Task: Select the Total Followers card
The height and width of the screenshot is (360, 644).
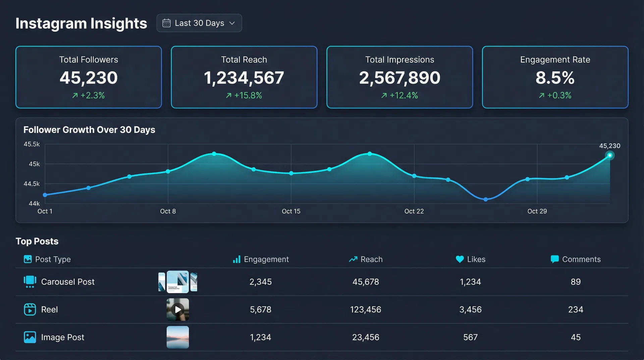Action: (89, 77)
